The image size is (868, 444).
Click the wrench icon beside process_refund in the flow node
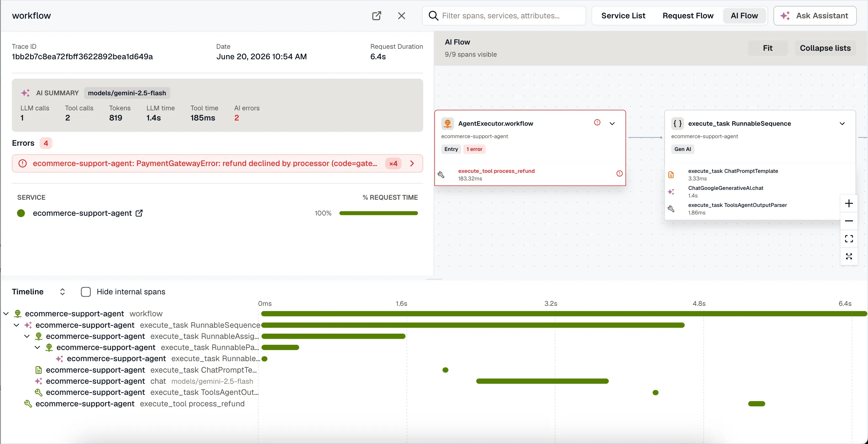coord(441,174)
